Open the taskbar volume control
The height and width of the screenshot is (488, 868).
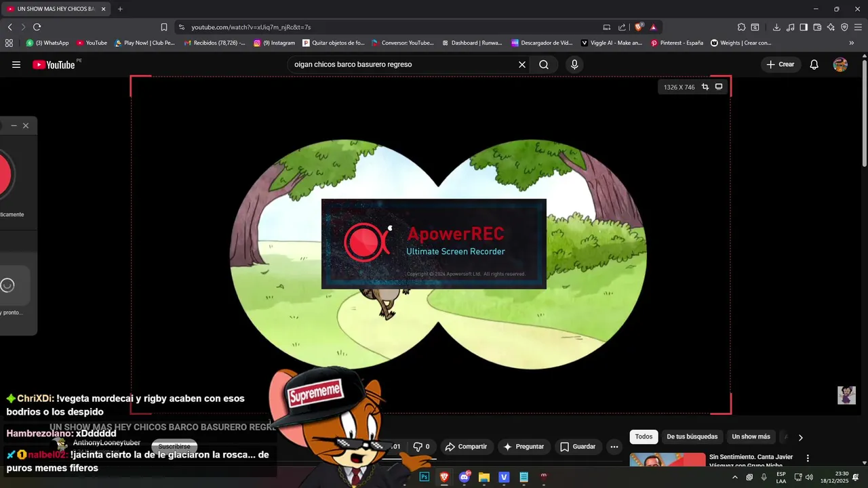(x=809, y=477)
